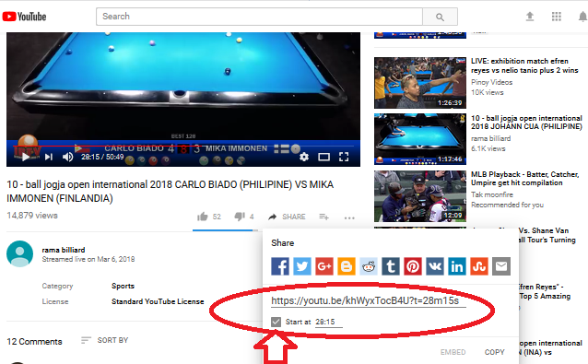Click COPY in the share dialog
The height and width of the screenshot is (364, 588).
[494, 352]
